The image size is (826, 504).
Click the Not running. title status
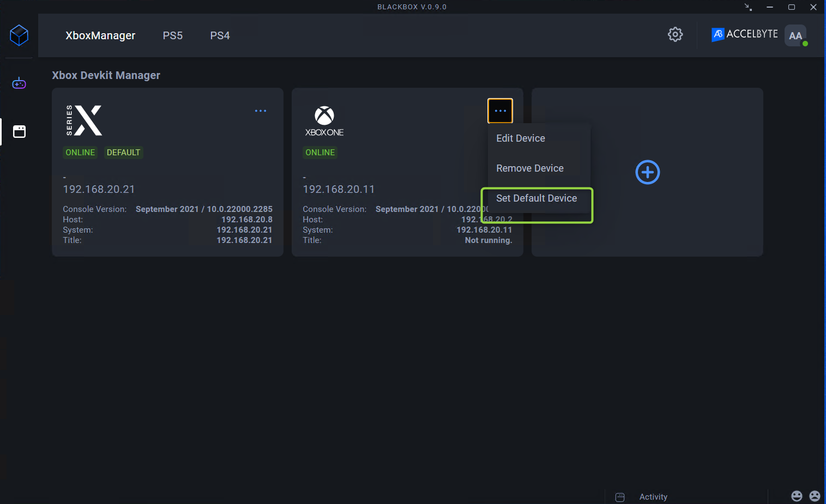(x=489, y=240)
